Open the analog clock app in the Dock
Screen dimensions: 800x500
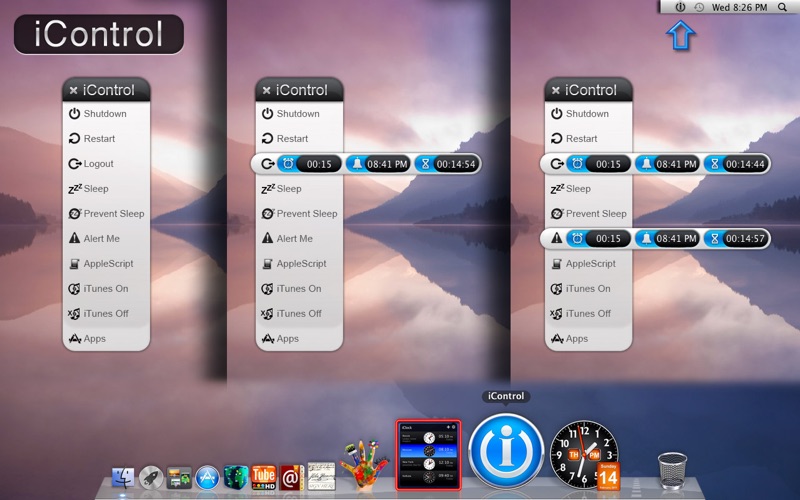pos(585,456)
